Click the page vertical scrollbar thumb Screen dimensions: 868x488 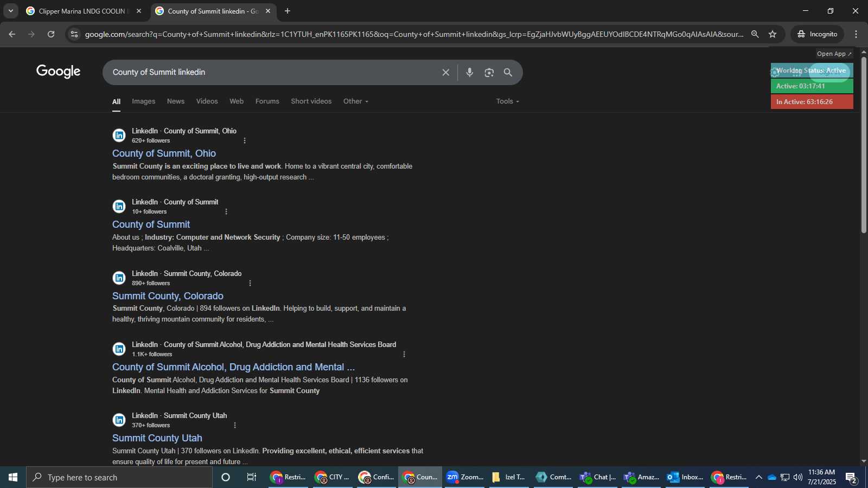tap(864, 144)
